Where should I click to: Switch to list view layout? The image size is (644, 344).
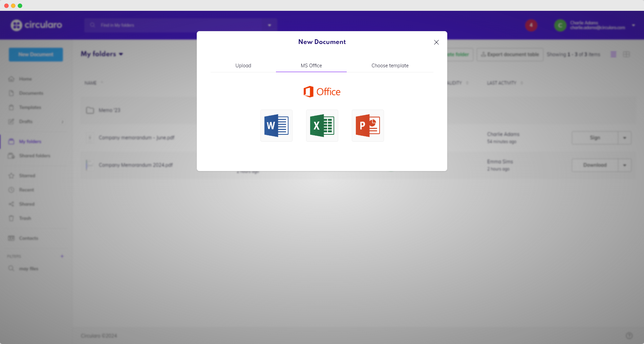coord(613,54)
